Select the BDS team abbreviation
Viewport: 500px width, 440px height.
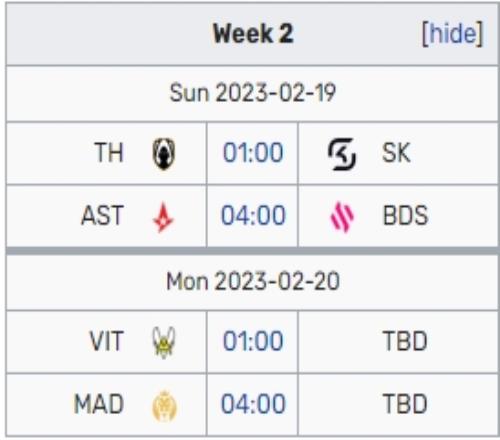tap(405, 215)
